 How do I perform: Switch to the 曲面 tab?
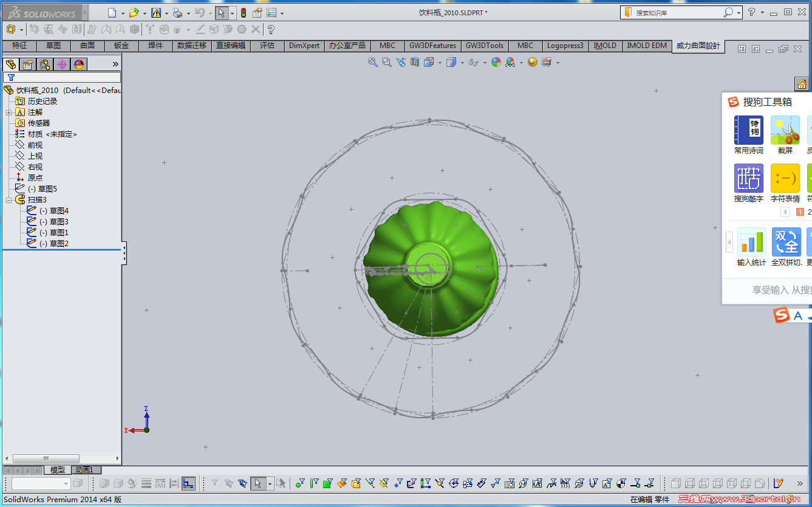87,46
